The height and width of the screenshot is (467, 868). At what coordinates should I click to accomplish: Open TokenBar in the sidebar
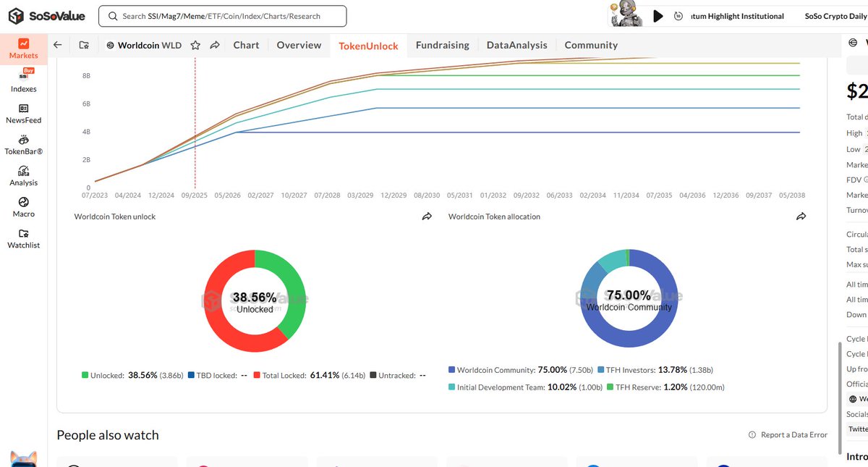[23, 144]
